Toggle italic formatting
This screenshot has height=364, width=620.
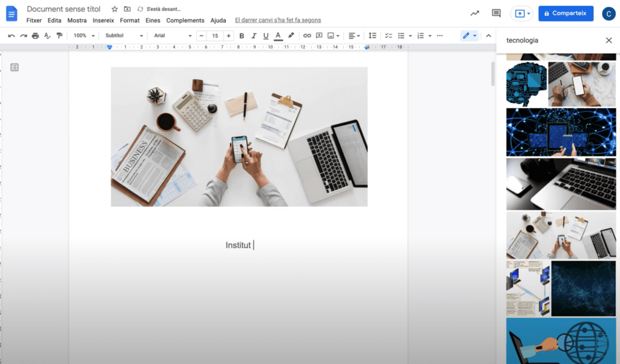pos(254,36)
